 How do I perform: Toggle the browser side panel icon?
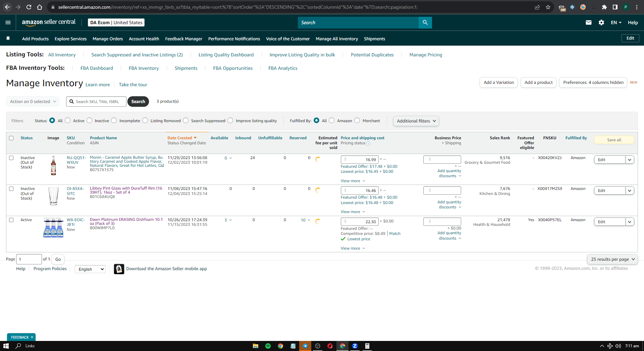615,7
